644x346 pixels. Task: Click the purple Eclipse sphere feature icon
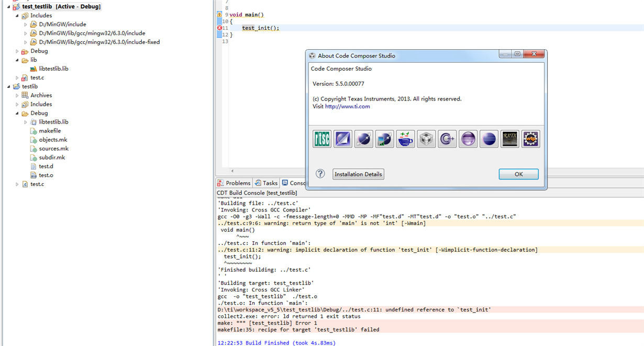click(468, 139)
